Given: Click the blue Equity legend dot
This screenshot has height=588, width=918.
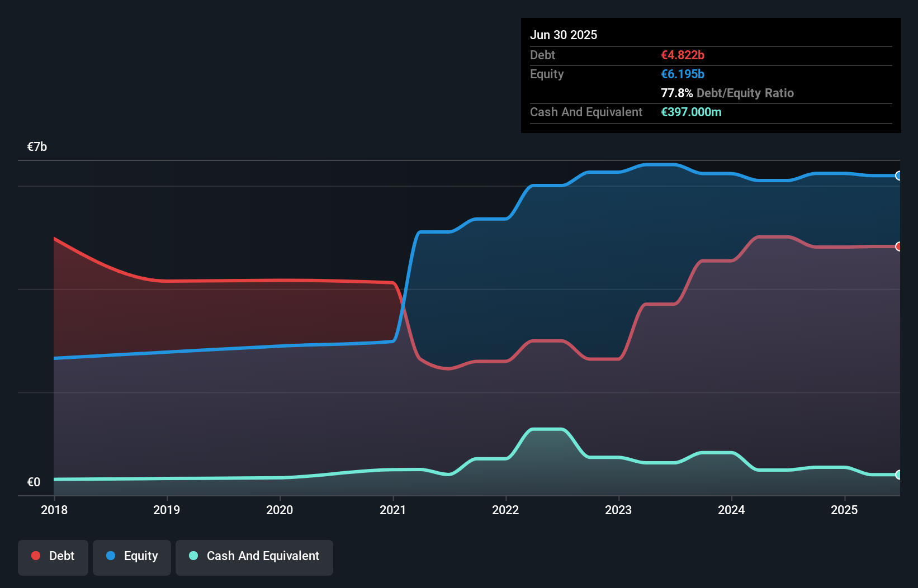Looking at the screenshot, I should tap(111, 556).
